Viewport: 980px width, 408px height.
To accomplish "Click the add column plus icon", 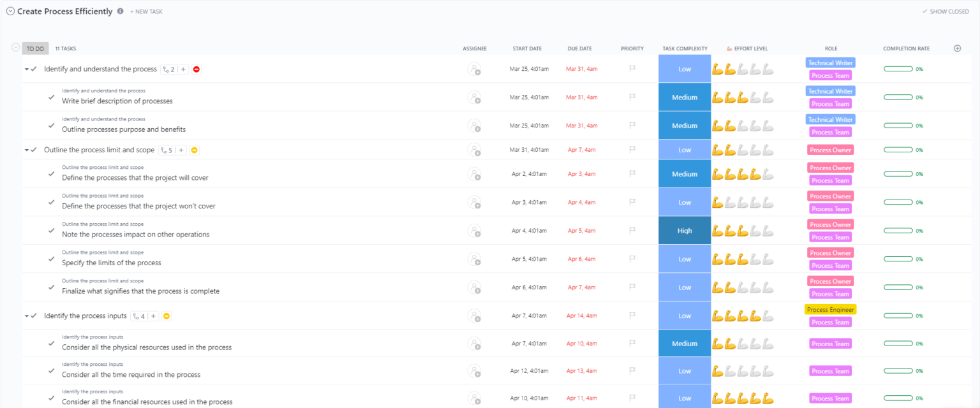I will [957, 48].
